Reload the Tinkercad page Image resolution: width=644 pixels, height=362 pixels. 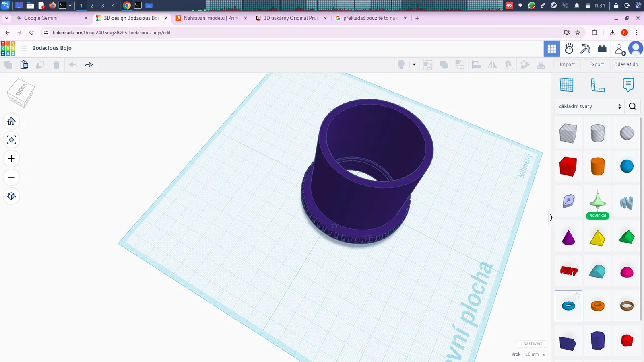[x=31, y=33]
